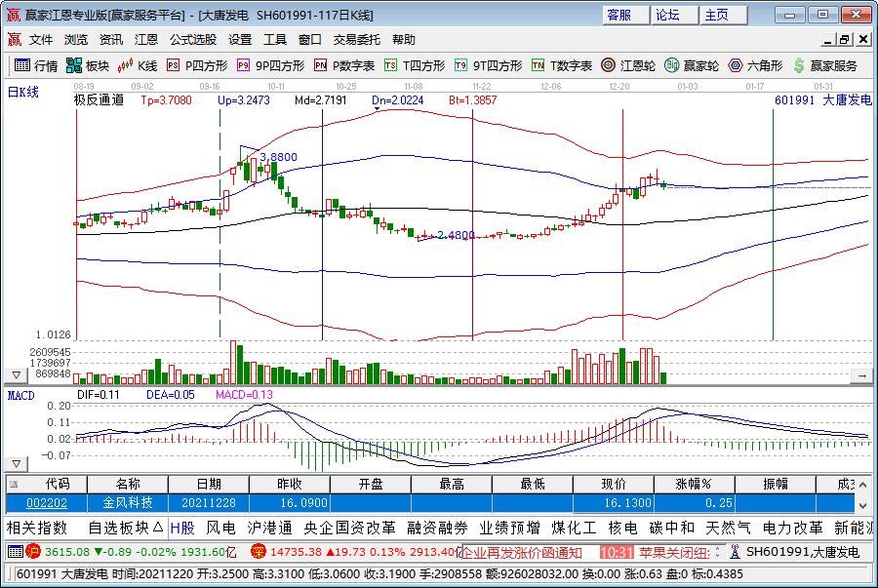Select the 天然气 tab
The width and height of the screenshot is (878, 588).
coord(728,528)
